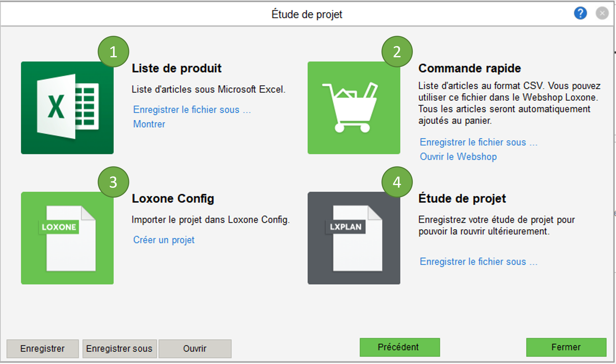Close the Étude de projet dialog
This screenshot has width=616, height=364.
click(602, 13)
